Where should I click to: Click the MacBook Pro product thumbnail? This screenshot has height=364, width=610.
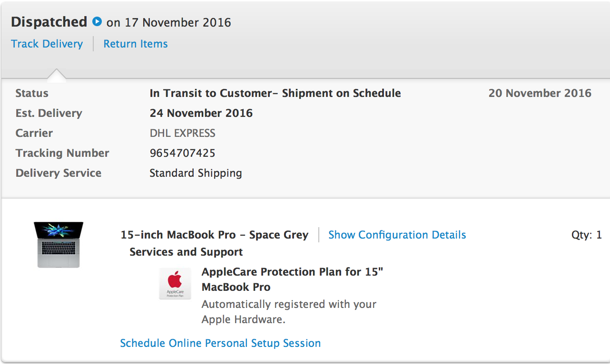pos(59,244)
